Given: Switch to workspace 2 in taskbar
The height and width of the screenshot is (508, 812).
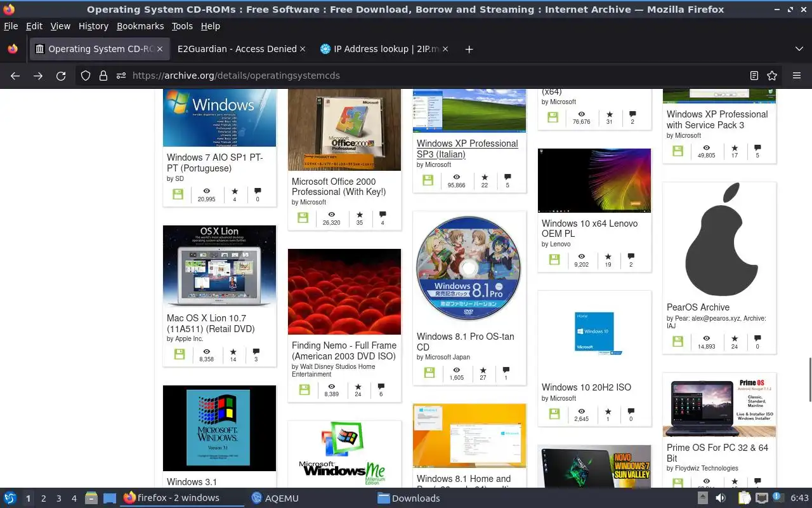Looking at the screenshot, I should 43,498.
